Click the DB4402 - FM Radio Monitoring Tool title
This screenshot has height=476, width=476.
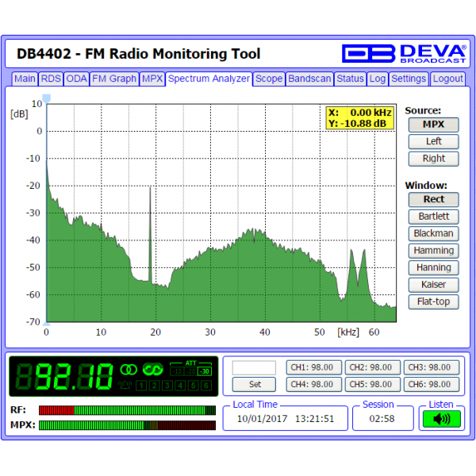click(x=138, y=54)
